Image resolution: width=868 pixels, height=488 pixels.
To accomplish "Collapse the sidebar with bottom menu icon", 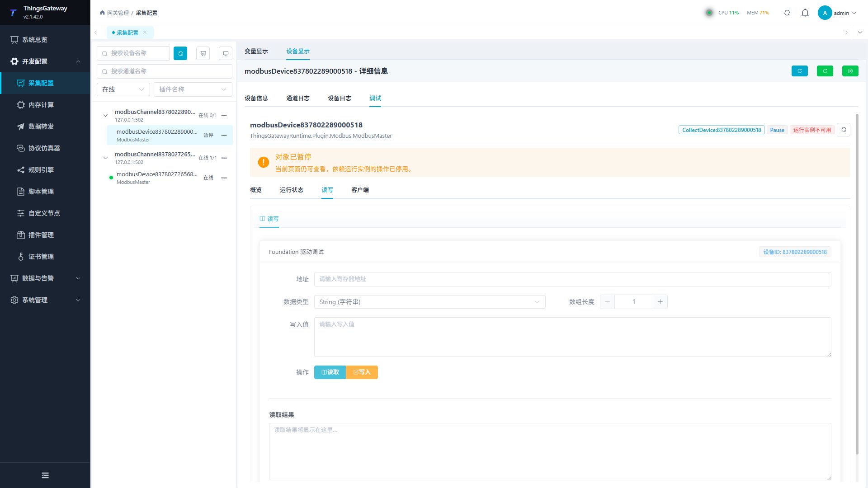I will (45, 475).
